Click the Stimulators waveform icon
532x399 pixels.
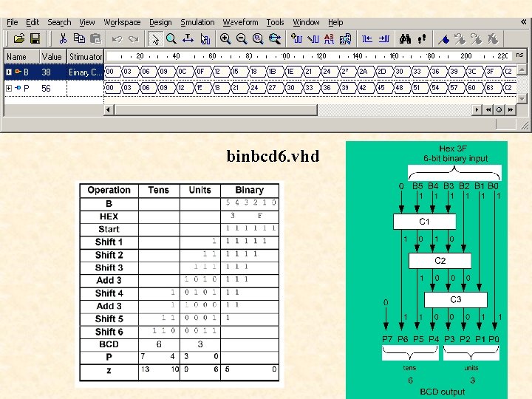(x=313, y=38)
